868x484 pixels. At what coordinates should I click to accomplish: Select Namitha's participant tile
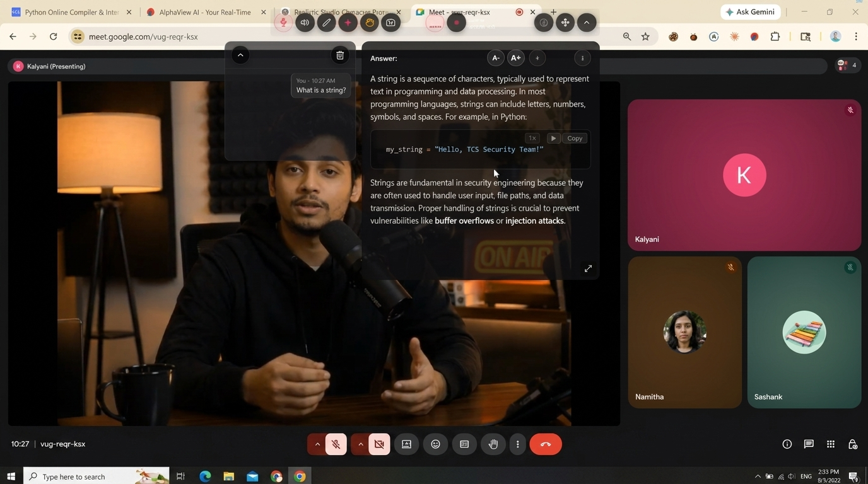(x=684, y=332)
